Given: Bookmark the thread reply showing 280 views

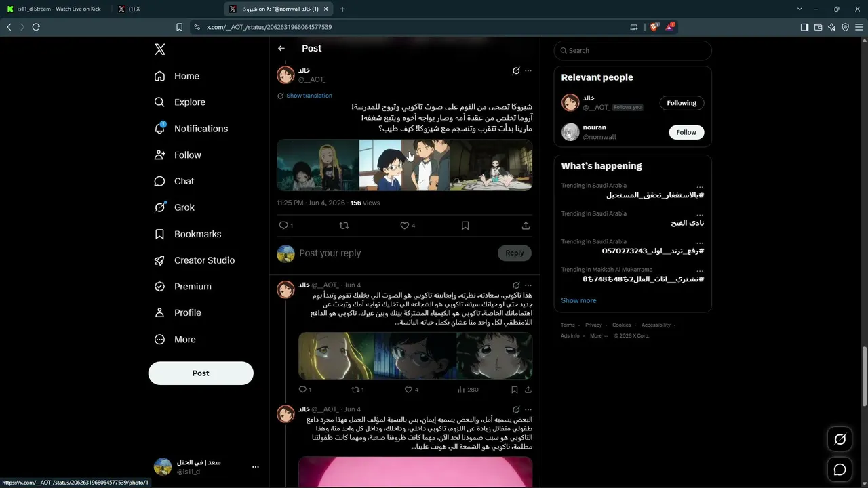Looking at the screenshot, I should 515,390.
